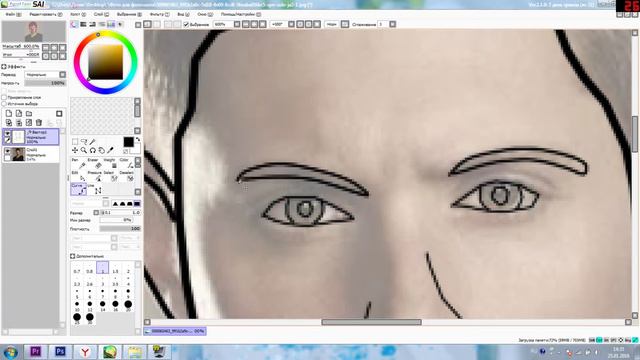Collapse the Effects section expander
The image size is (640, 360).
click(x=4, y=66)
